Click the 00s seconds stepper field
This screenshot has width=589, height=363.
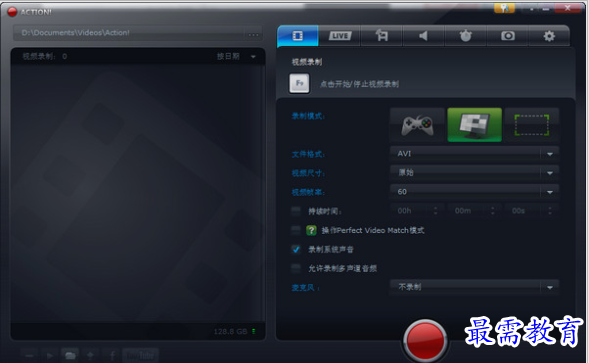tap(532, 211)
